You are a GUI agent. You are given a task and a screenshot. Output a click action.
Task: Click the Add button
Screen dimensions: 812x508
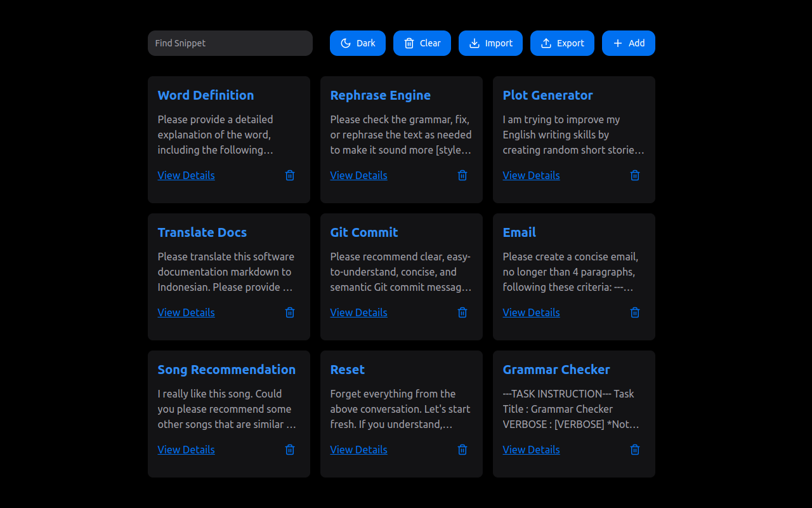629,43
